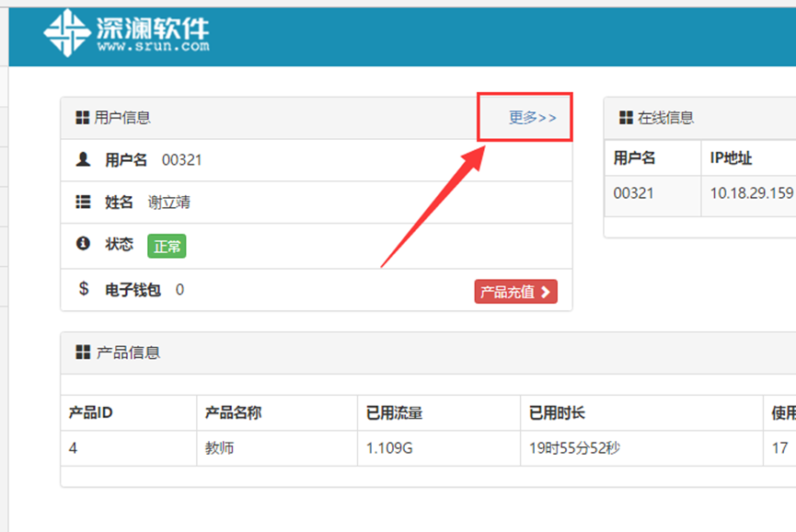This screenshot has height=532, width=796.
Task: Click the grid icon beside 用户信息
Action: click(x=82, y=118)
